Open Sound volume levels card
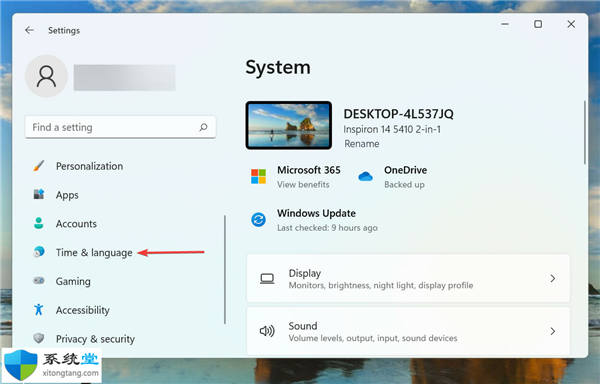 408,331
